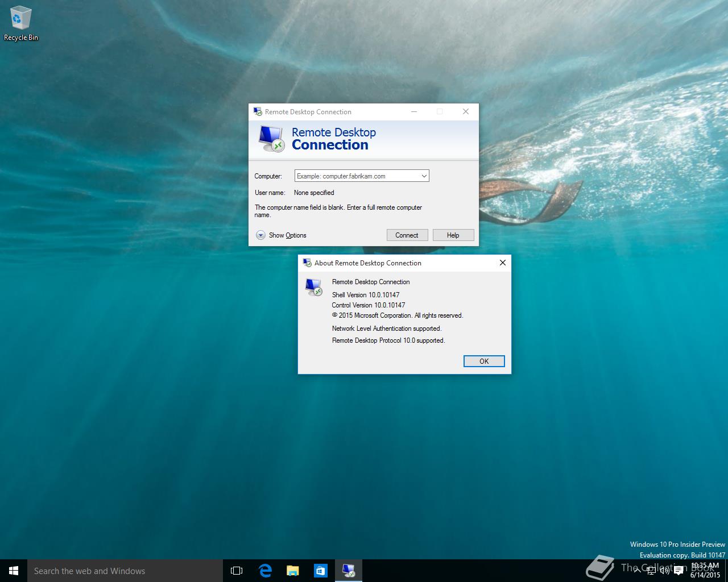The height and width of the screenshot is (582, 728).
Task: Click the Computer name input field
Action: click(x=357, y=176)
